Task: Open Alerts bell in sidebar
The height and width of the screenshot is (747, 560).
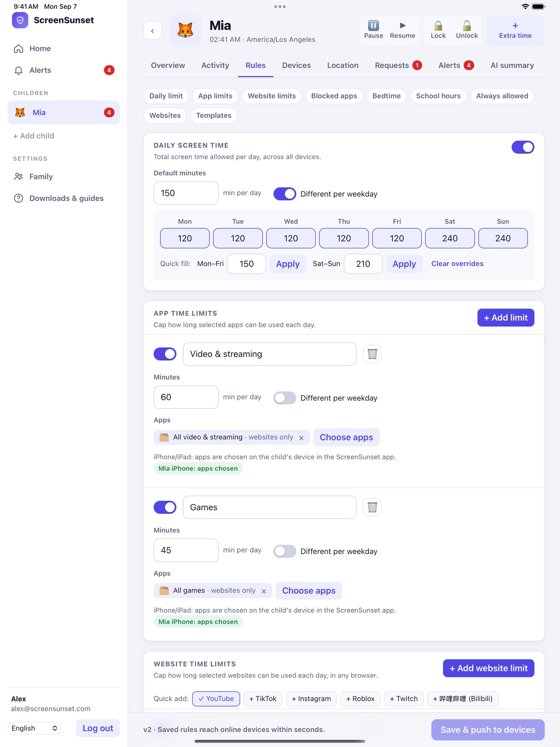Action: pos(64,70)
